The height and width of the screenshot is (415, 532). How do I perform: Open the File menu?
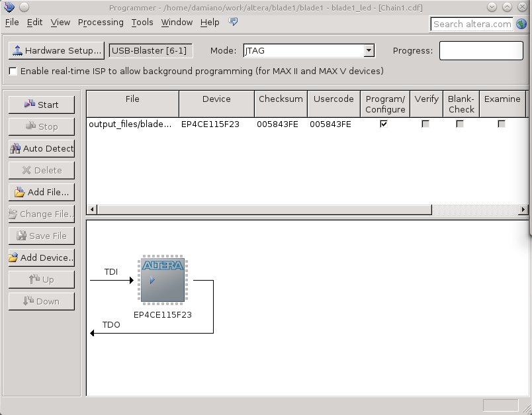(12, 23)
